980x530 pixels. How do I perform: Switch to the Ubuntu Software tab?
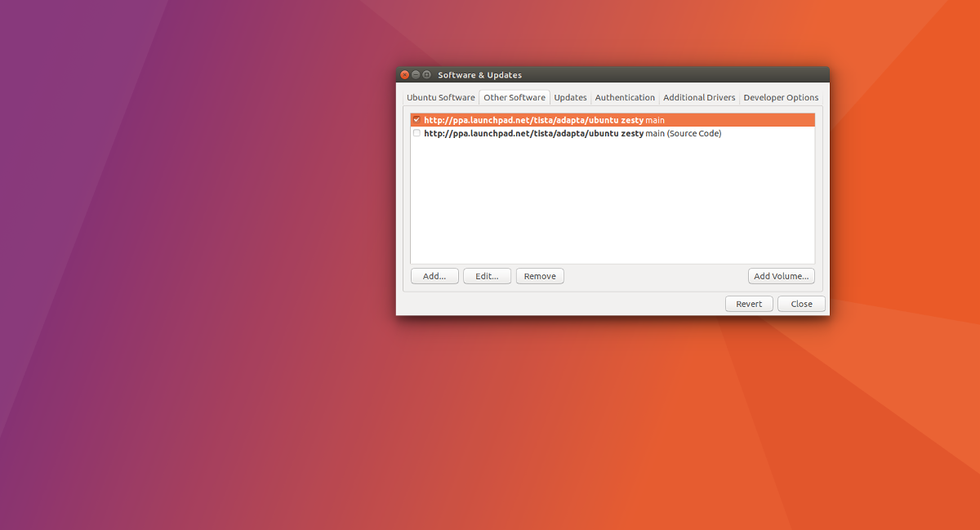click(440, 97)
